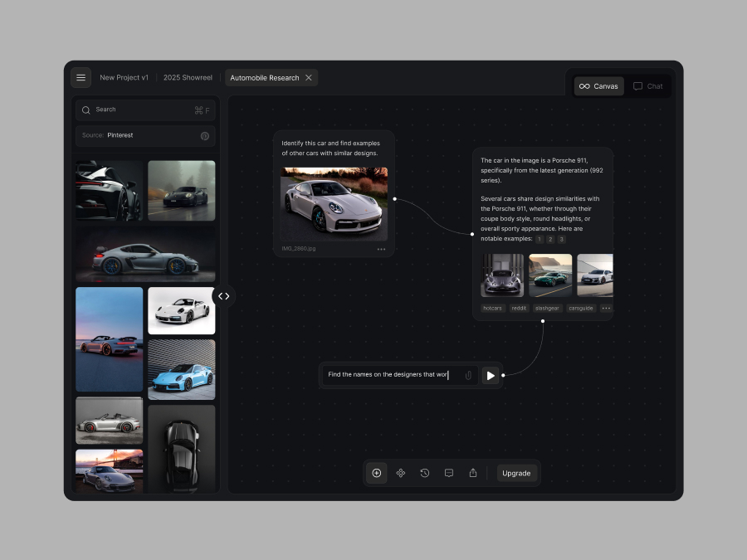
Task: Select grey Porsche side-view thumbnail
Action: tap(145, 254)
